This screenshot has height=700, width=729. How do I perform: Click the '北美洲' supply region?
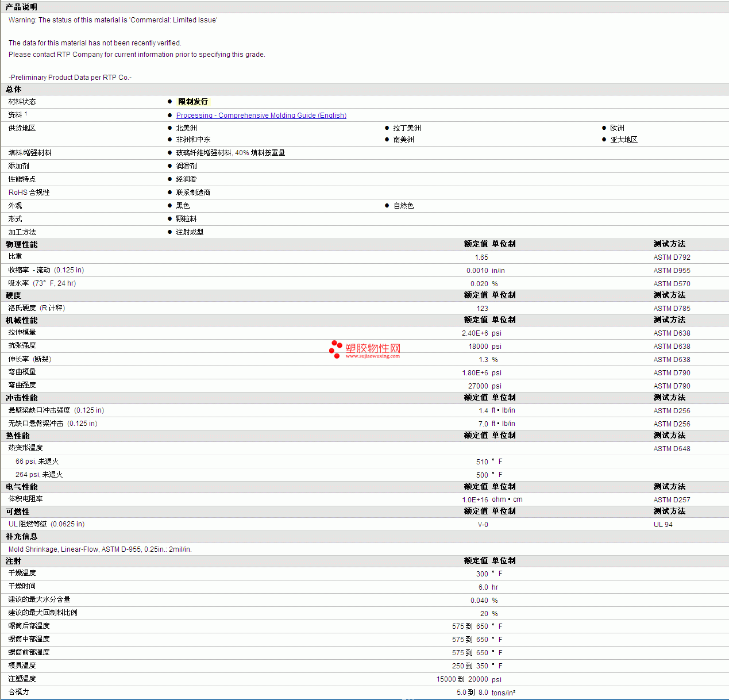(186, 128)
